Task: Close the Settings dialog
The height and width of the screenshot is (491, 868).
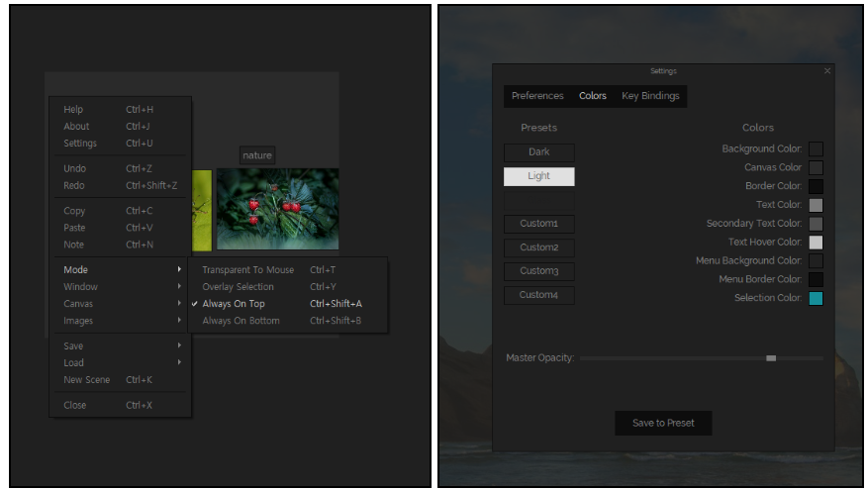Action: click(x=827, y=71)
